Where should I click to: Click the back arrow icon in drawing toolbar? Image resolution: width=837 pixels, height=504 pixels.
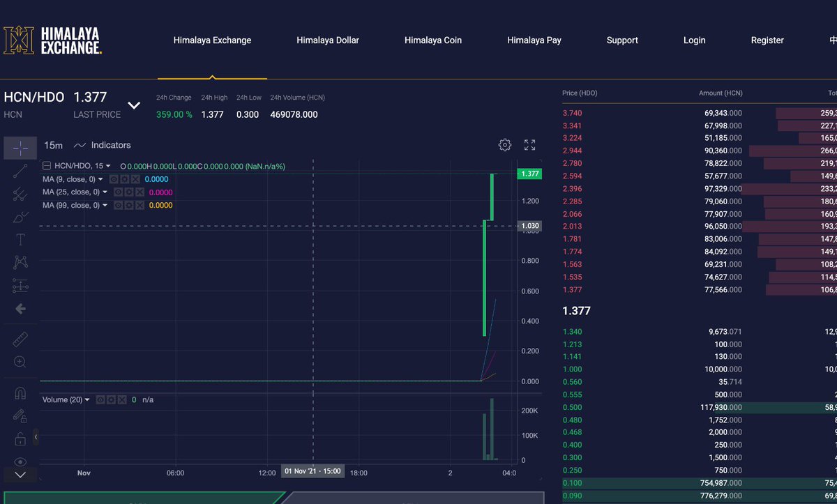tap(20, 309)
